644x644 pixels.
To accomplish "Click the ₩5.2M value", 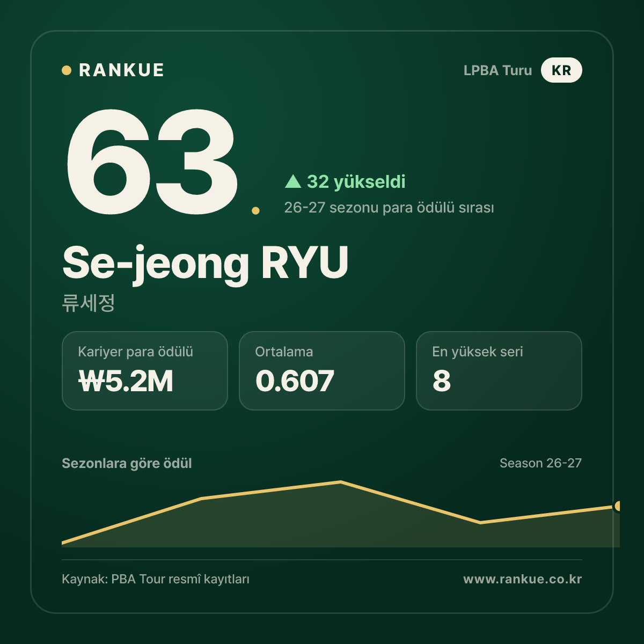I will [x=126, y=381].
